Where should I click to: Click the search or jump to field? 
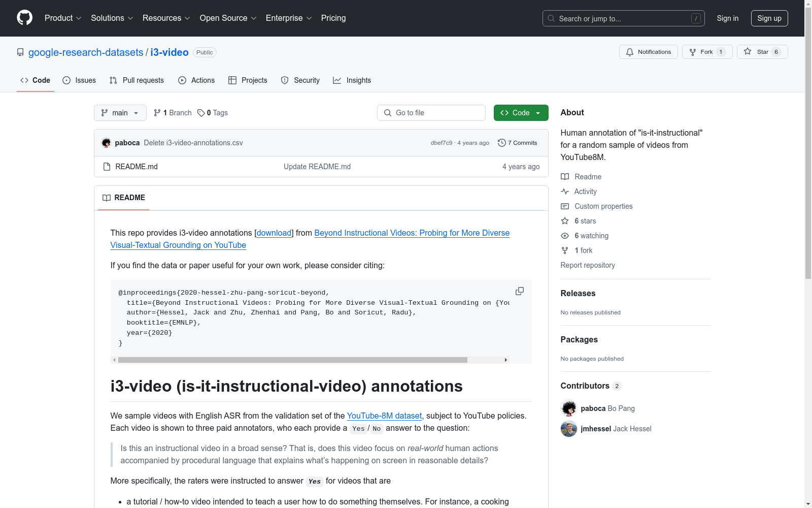pyautogui.click(x=624, y=18)
